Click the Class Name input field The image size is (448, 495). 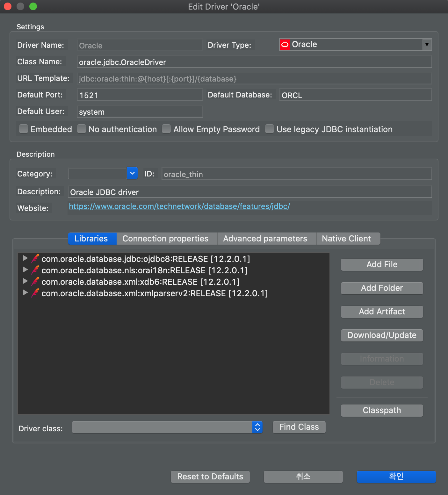click(x=254, y=62)
